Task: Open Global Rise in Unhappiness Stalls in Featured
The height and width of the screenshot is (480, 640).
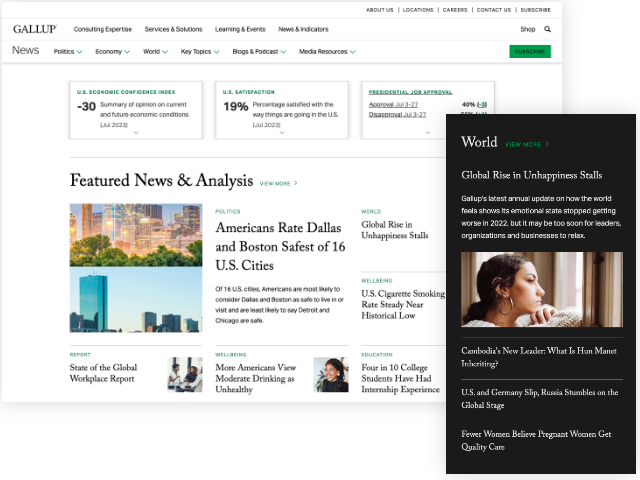Action: (x=395, y=230)
